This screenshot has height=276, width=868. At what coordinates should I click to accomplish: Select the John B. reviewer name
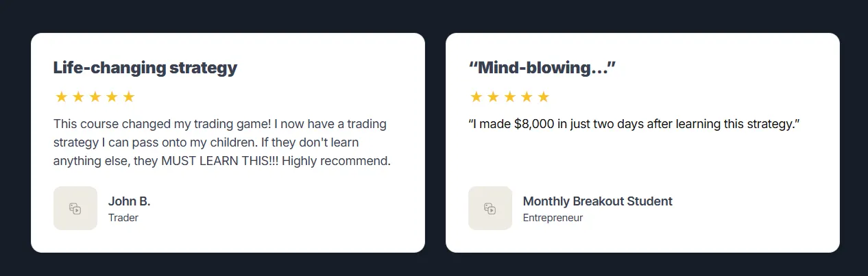pyautogui.click(x=130, y=201)
